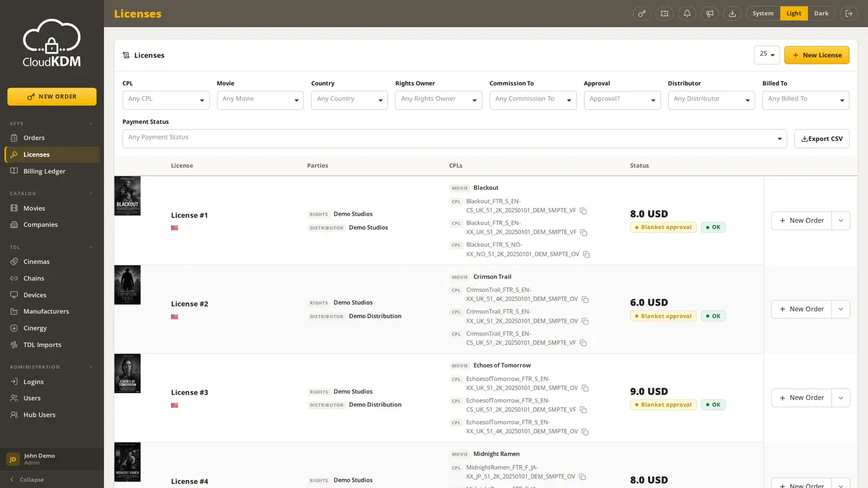This screenshot has height=488, width=868.
Task: Open Cinergy in sidebar
Action: click(52, 328)
